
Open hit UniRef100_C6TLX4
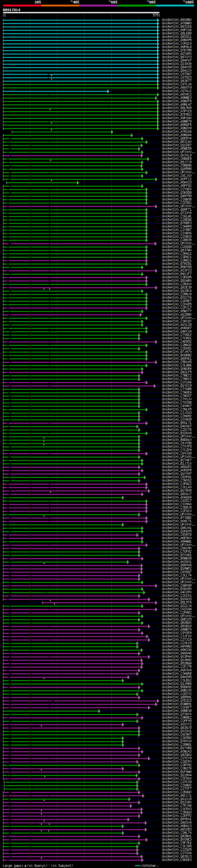(x=177, y=84)
